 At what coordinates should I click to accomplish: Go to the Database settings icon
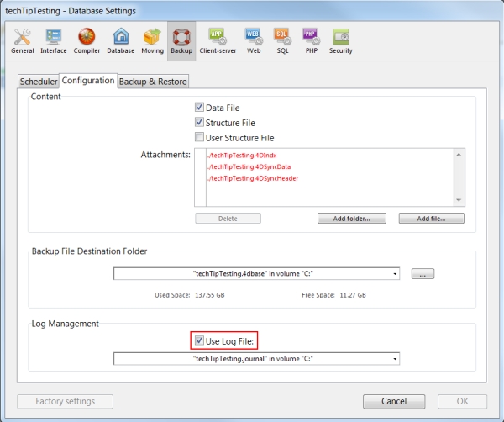point(121,40)
